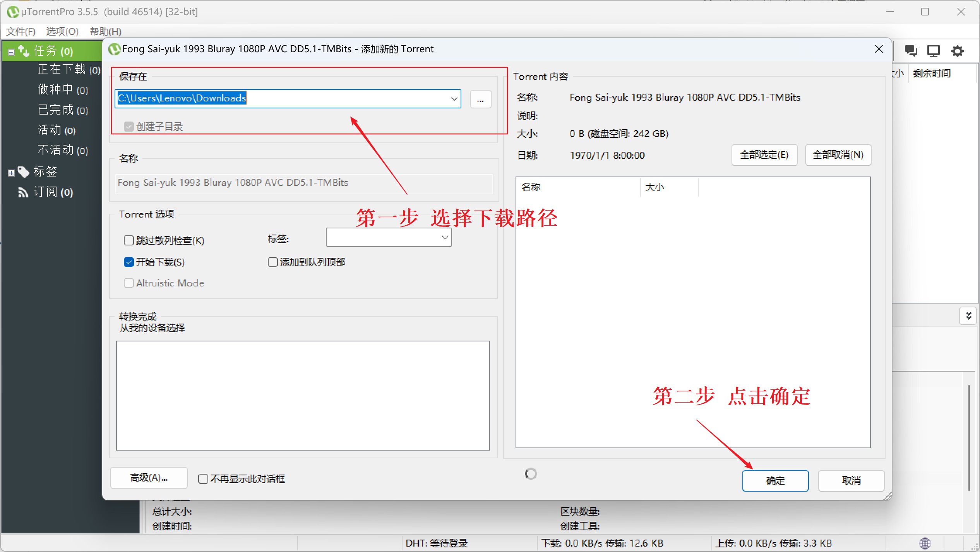Select 做种中 (0) in sidebar

(x=63, y=90)
